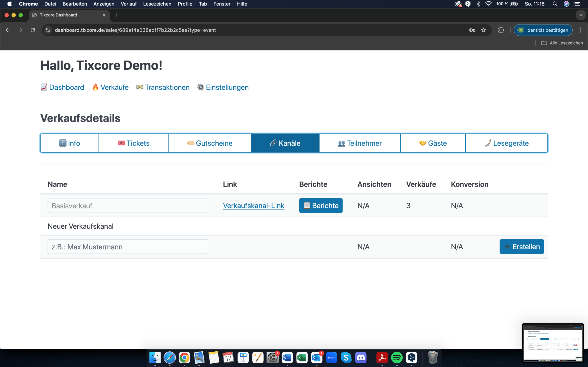
Task: Open Chrome three-dot menu
Action: click(580, 30)
